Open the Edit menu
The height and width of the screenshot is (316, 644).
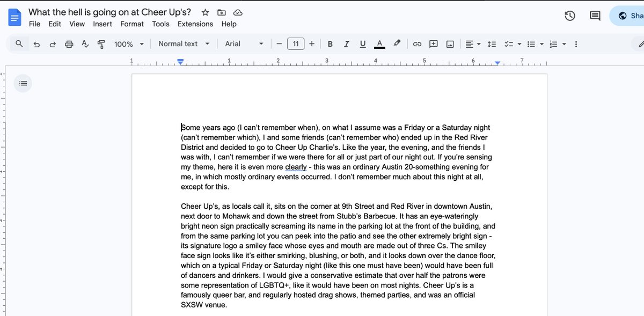[x=55, y=24]
